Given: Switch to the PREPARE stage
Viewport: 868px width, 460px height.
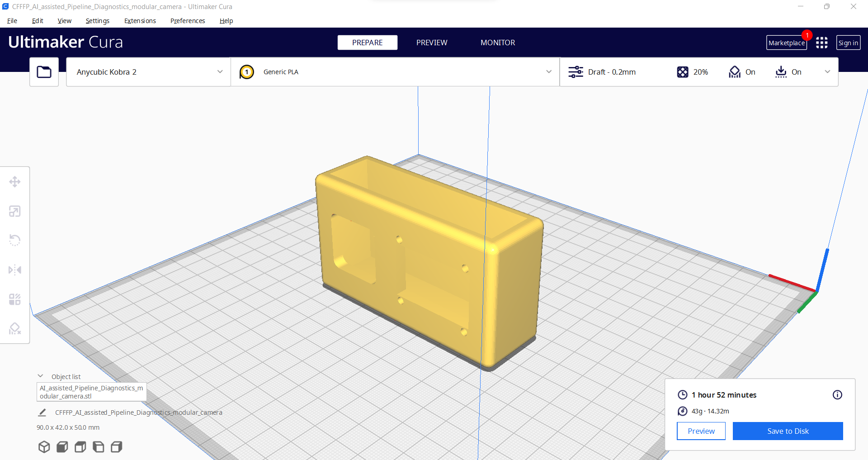Looking at the screenshot, I should pyautogui.click(x=368, y=43).
